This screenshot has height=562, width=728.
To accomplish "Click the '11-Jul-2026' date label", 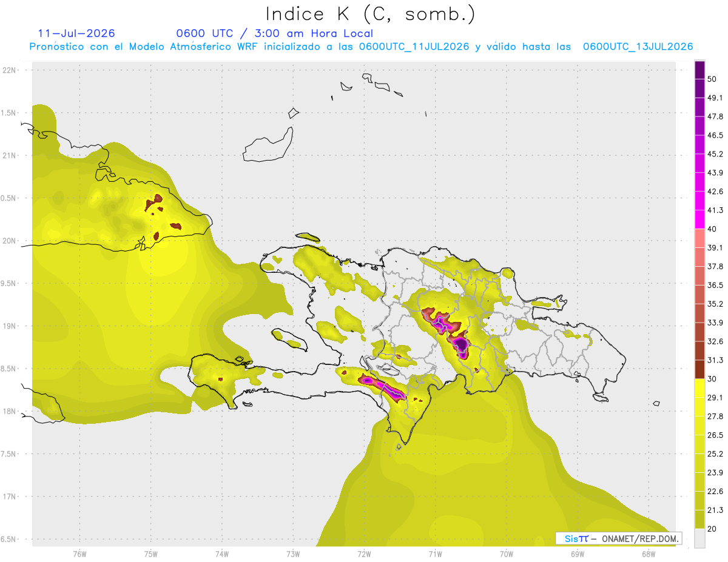I will tap(76, 33).
